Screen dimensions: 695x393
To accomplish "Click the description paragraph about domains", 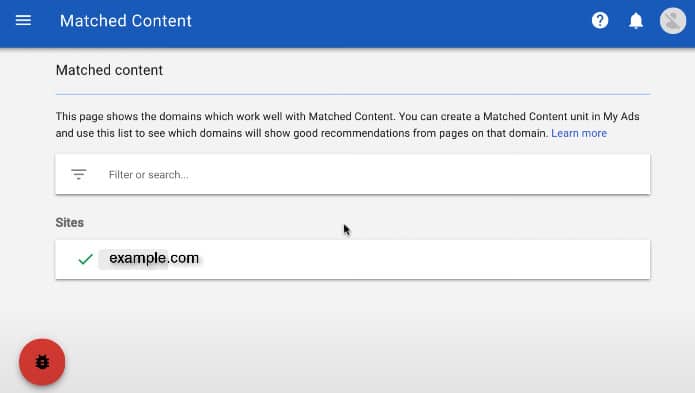I will pyautogui.click(x=348, y=125).
